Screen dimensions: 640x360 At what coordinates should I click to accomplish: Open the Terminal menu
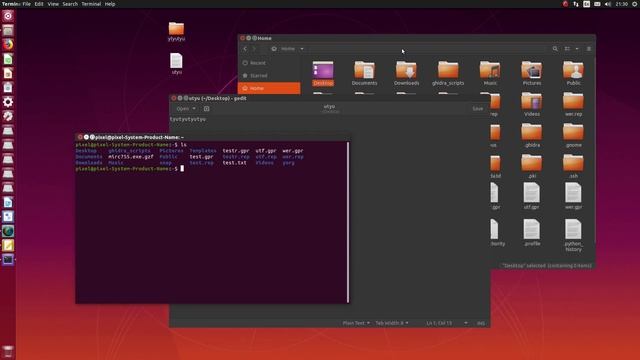pos(91,4)
